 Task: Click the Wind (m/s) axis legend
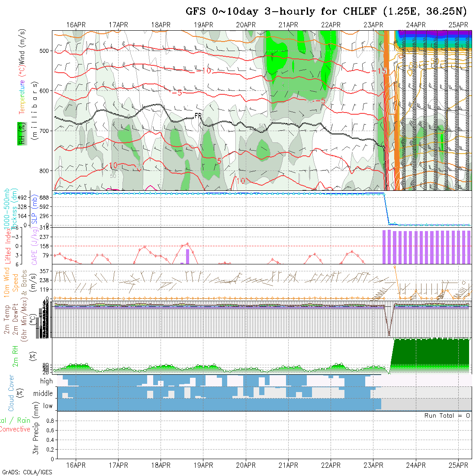(x=22, y=47)
